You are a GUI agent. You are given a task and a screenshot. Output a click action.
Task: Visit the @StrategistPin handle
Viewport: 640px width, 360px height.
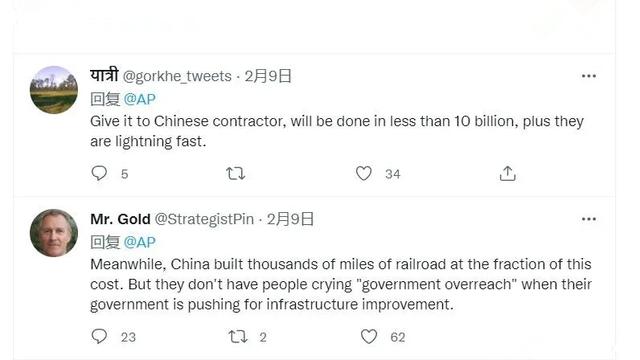point(204,219)
